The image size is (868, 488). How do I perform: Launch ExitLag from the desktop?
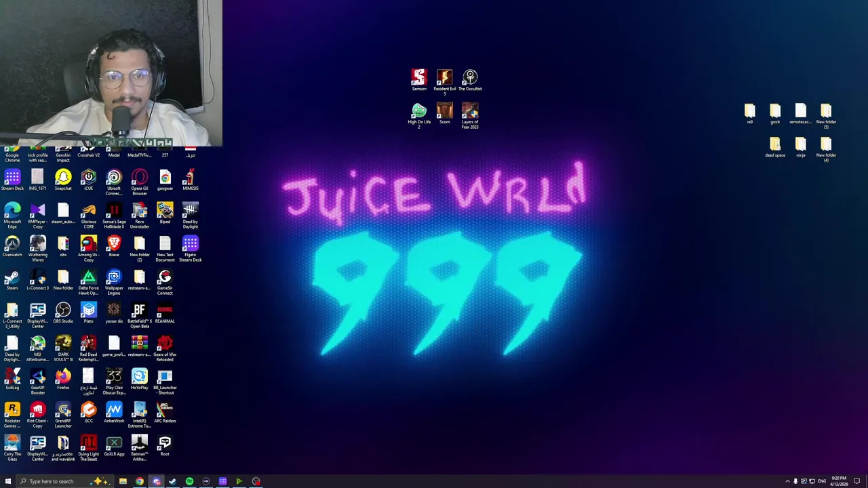click(12, 380)
